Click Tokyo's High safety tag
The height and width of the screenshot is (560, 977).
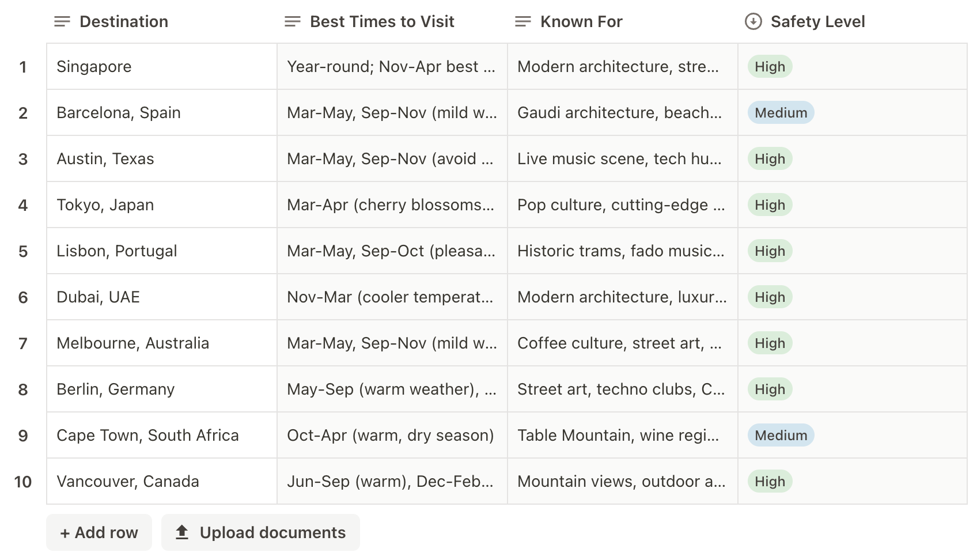[x=770, y=205]
